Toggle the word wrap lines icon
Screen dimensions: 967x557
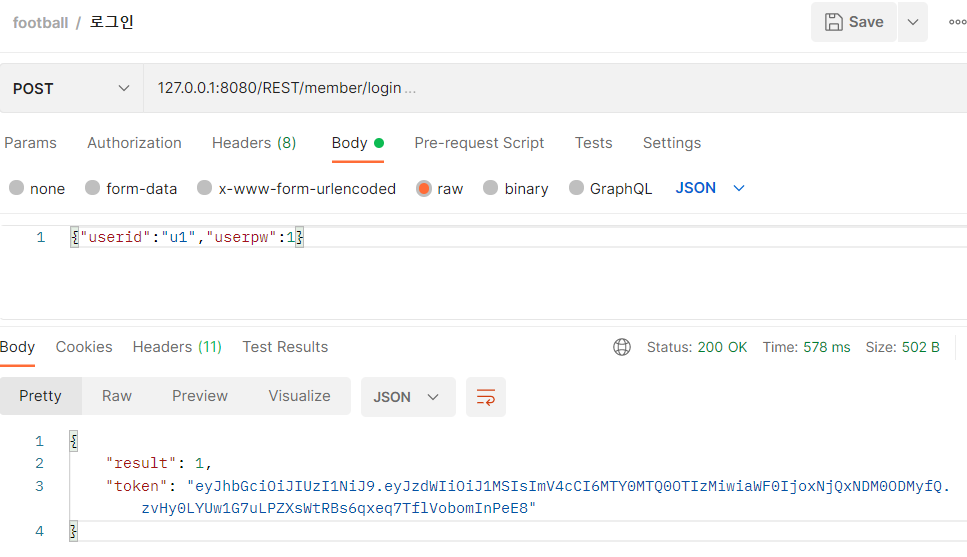click(485, 397)
